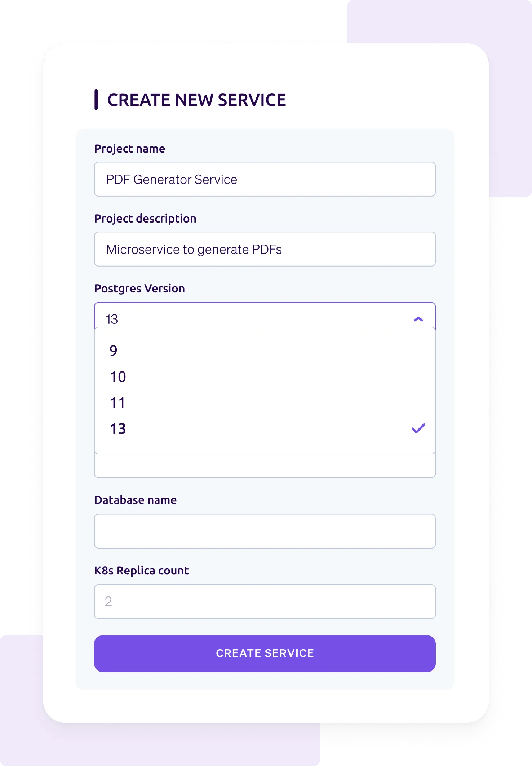Image resolution: width=532 pixels, height=766 pixels.
Task: Click the Project description label
Action: point(145,219)
